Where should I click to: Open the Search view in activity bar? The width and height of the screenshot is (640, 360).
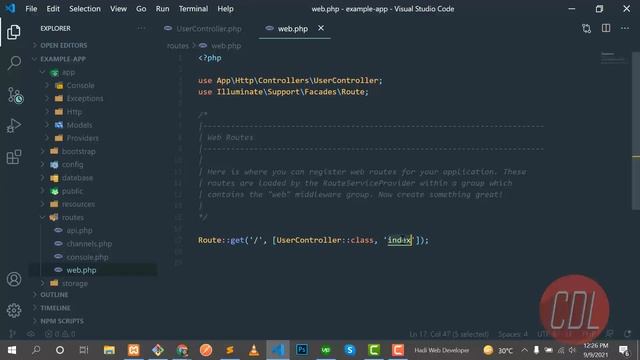pos(14,62)
